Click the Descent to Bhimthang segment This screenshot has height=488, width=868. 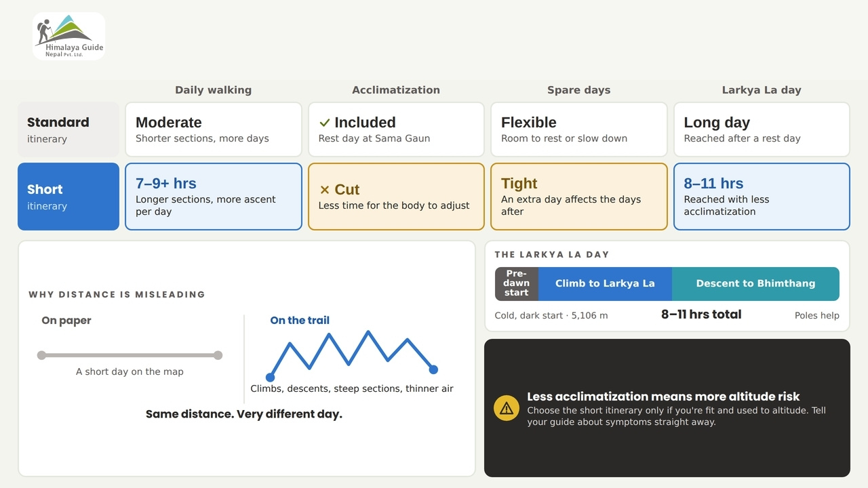tap(755, 283)
